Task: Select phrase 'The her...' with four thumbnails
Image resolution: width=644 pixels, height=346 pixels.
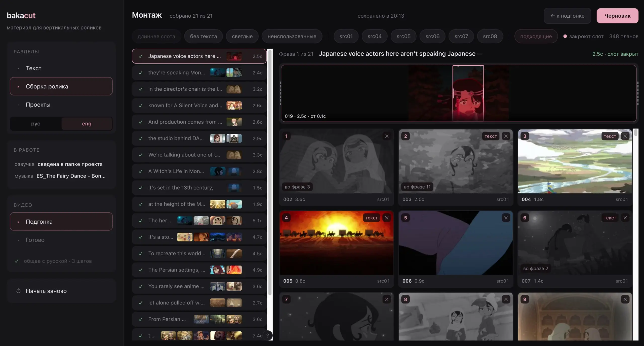Action: [x=199, y=221]
